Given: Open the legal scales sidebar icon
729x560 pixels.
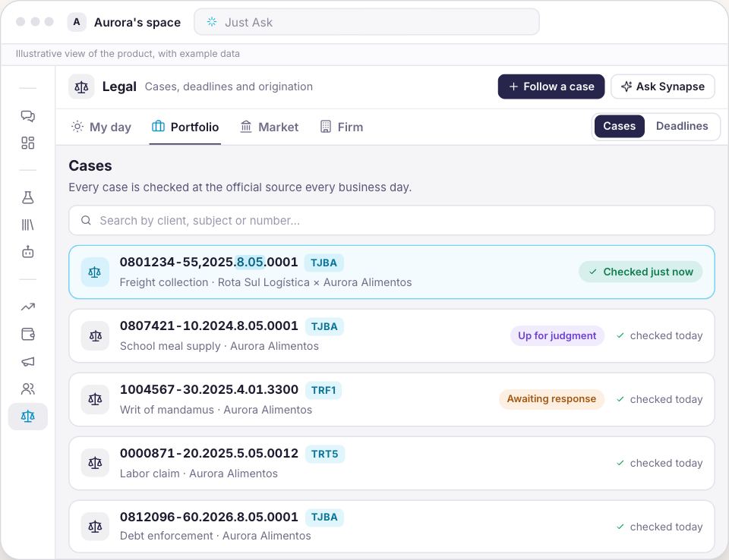Looking at the screenshot, I should (28, 417).
